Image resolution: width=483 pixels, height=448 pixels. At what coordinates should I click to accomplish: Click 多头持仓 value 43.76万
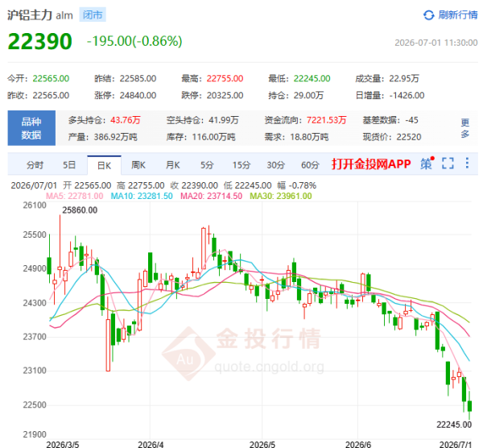click(126, 120)
